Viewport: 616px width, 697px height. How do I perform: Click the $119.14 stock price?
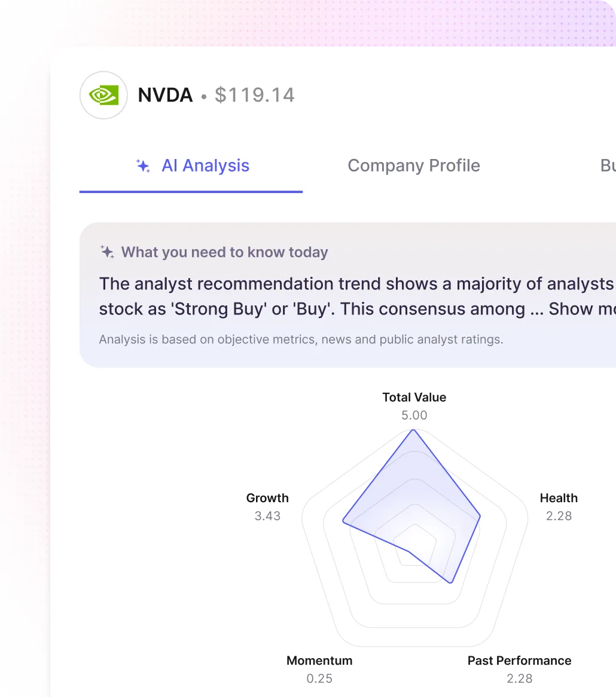[x=254, y=95]
